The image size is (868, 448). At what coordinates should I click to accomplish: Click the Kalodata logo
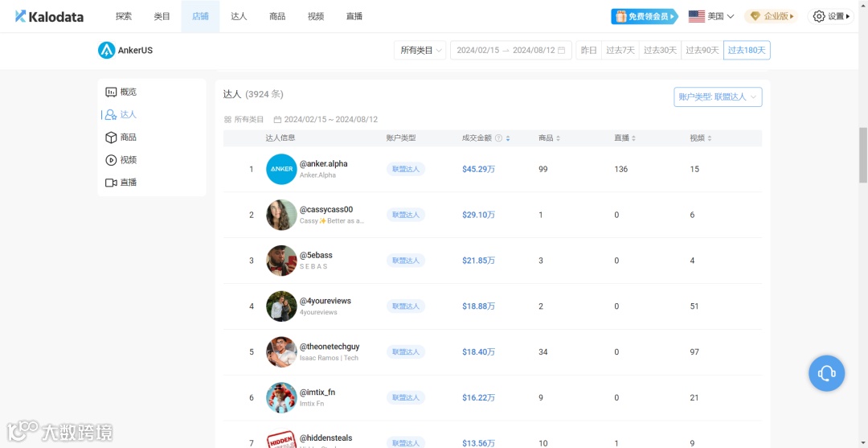coord(49,17)
